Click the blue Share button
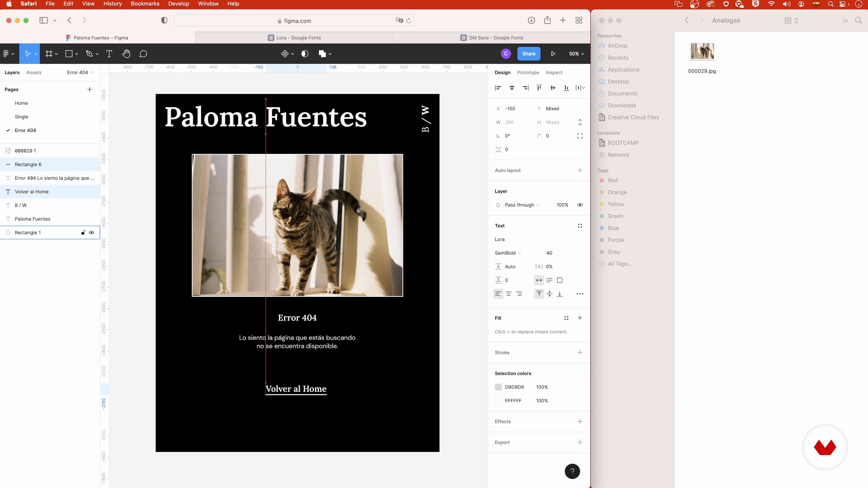 (529, 54)
